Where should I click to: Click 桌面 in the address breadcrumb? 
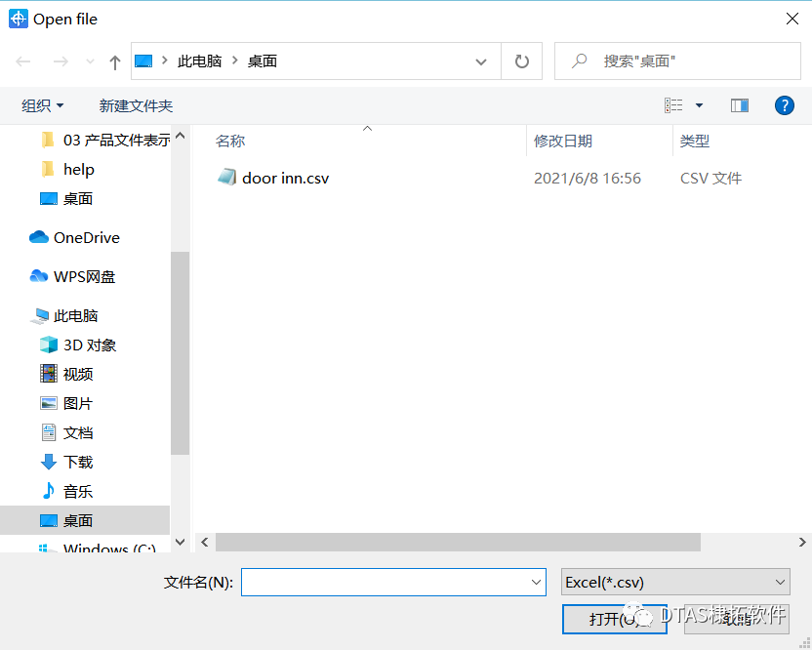coord(262,61)
